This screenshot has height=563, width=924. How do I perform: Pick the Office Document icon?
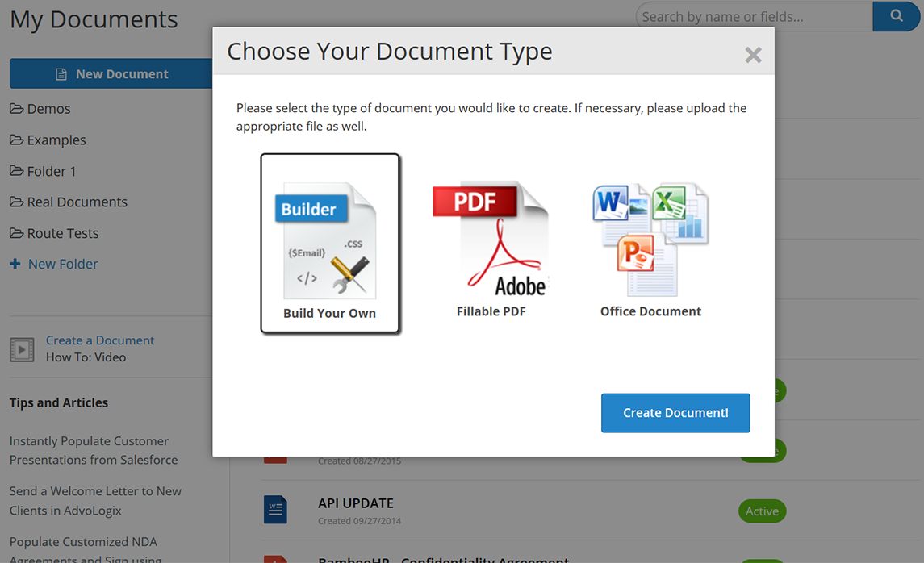click(x=650, y=240)
